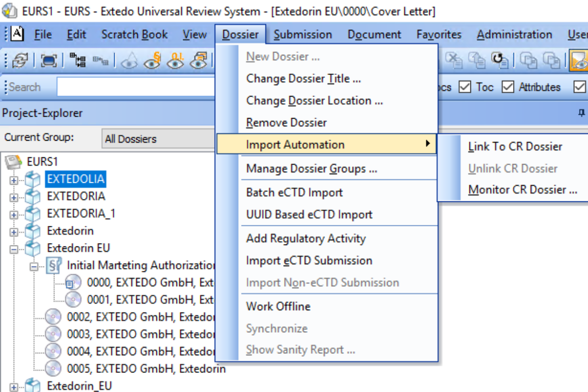
Task: Select the 0001, EXTEDO GmbH submission row
Action: [x=150, y=300]
